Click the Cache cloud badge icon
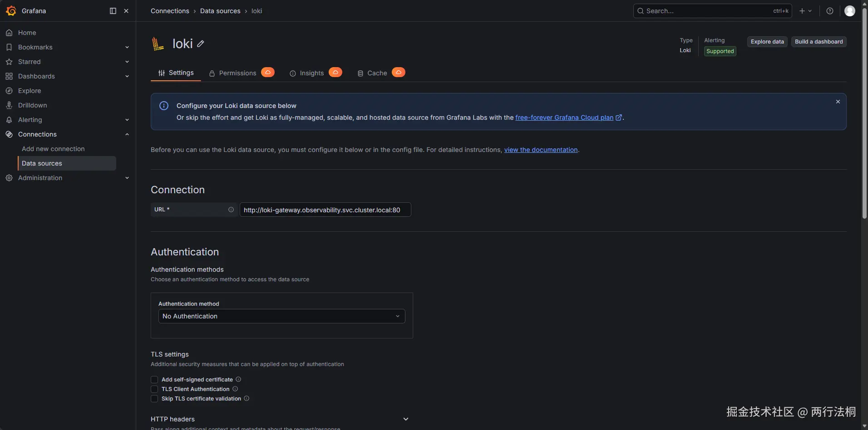This screenshot has width=868, height=430. point(399,72)
